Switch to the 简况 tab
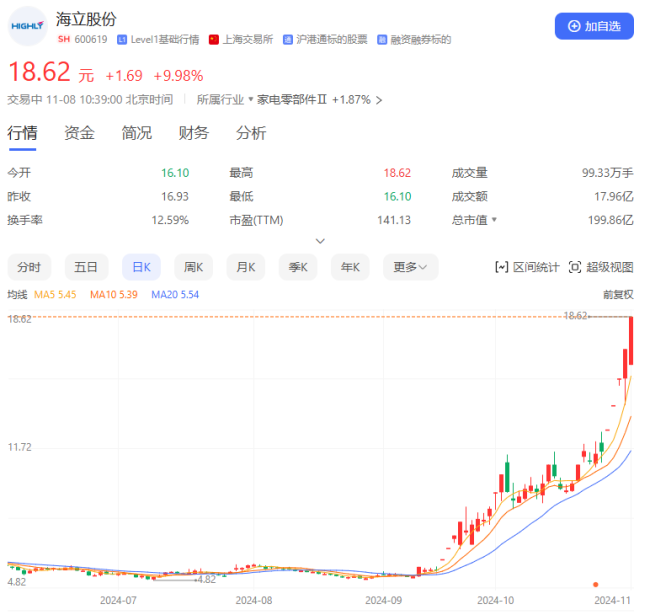Screen dimensions: 650x615 click(136, 133)
